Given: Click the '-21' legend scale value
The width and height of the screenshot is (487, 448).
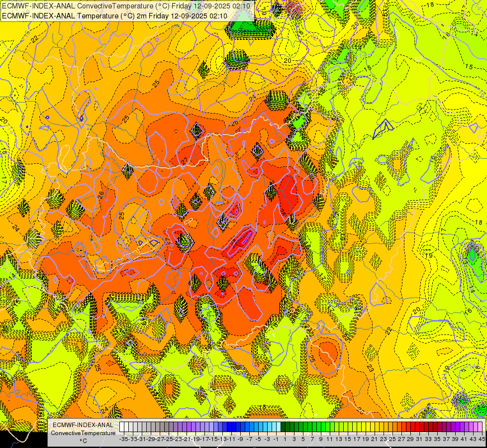Looking at the screenshot, I should 187,440.
